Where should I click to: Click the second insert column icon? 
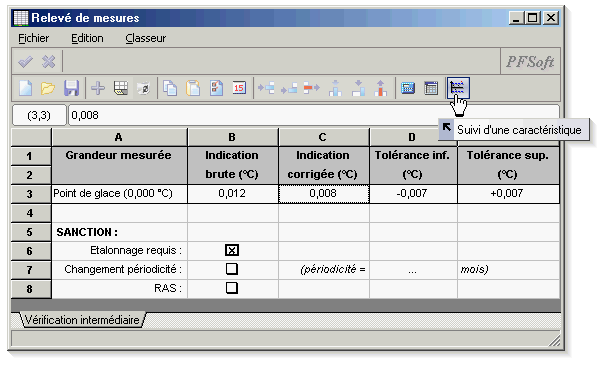point(289,88)
